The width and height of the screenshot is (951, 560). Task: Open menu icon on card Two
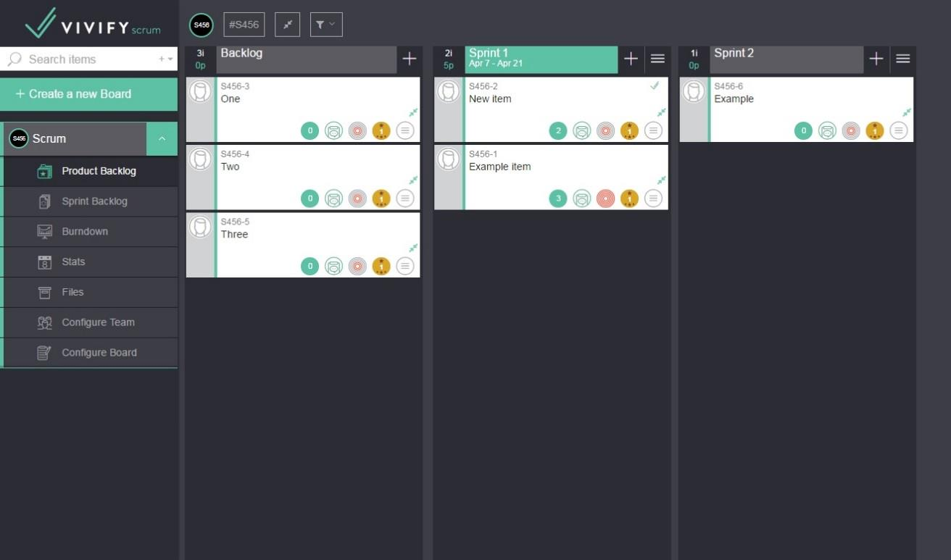405,198
